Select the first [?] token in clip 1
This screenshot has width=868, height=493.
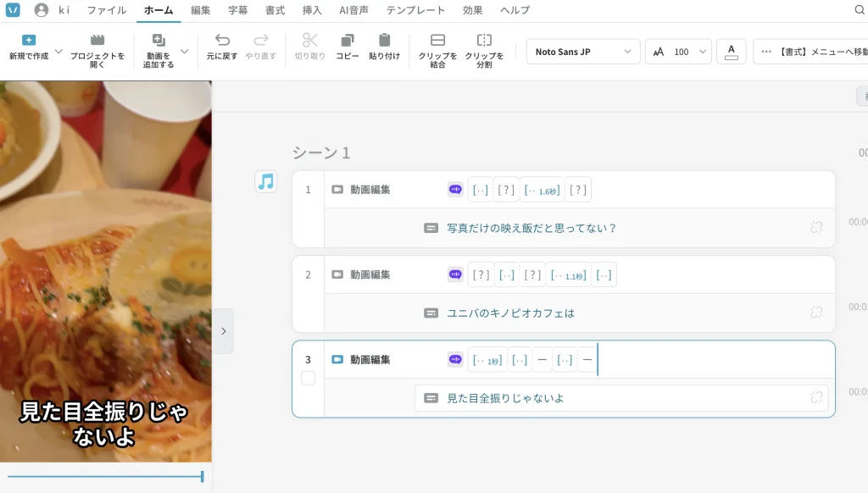click(x=506, y=190)
